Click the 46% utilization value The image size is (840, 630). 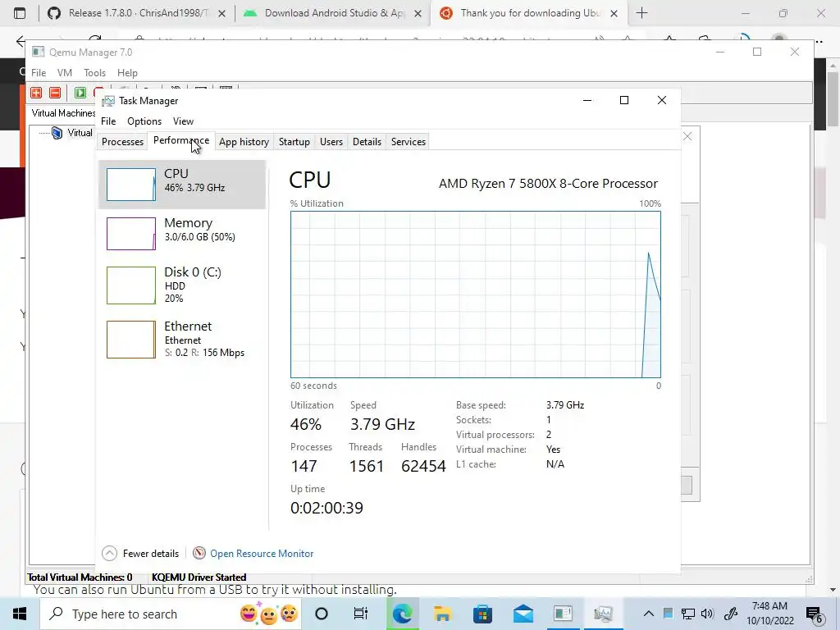[x=306, y=424]
